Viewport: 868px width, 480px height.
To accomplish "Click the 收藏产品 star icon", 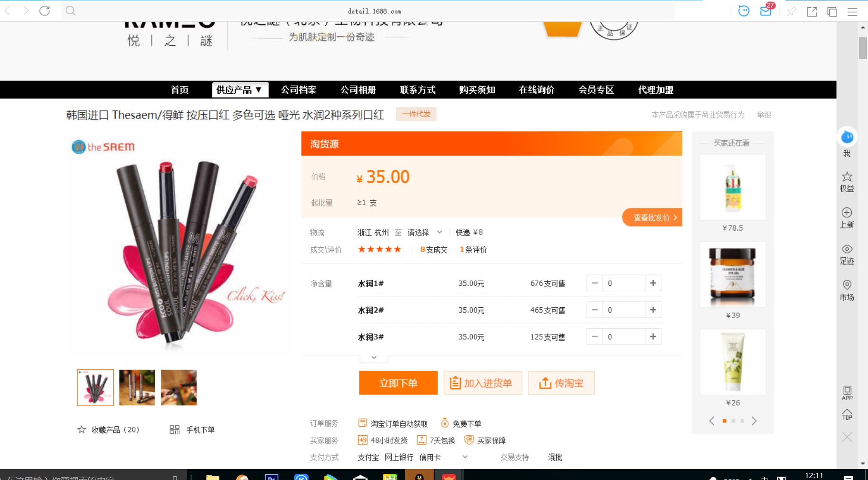I will 82,430.
